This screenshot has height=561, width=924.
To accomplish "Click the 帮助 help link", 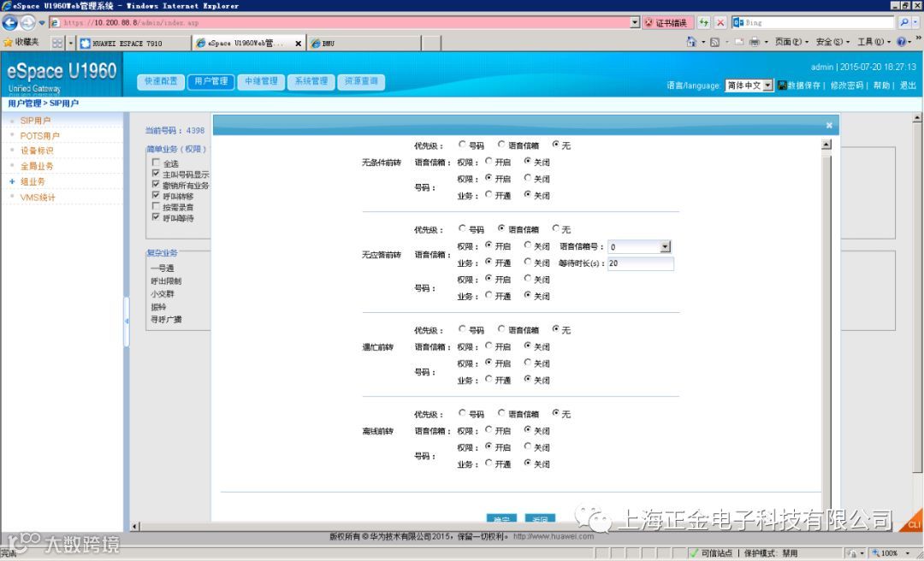I will click(881, 86).
